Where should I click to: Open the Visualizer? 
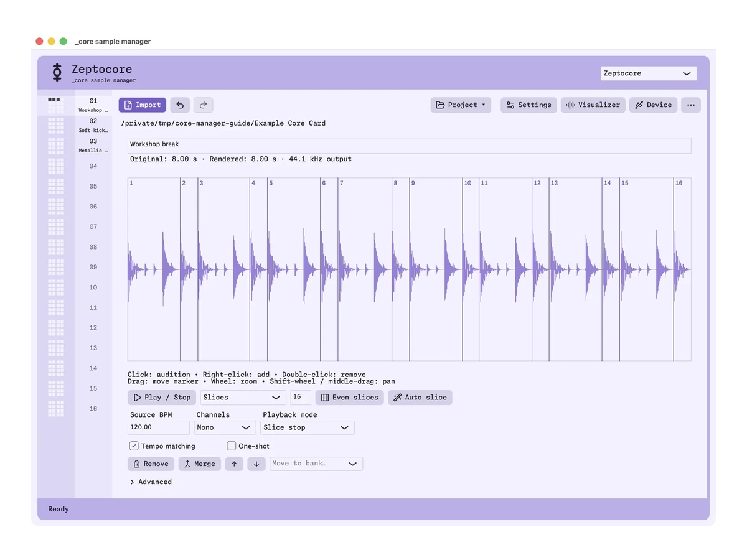(x=593, y=105)
